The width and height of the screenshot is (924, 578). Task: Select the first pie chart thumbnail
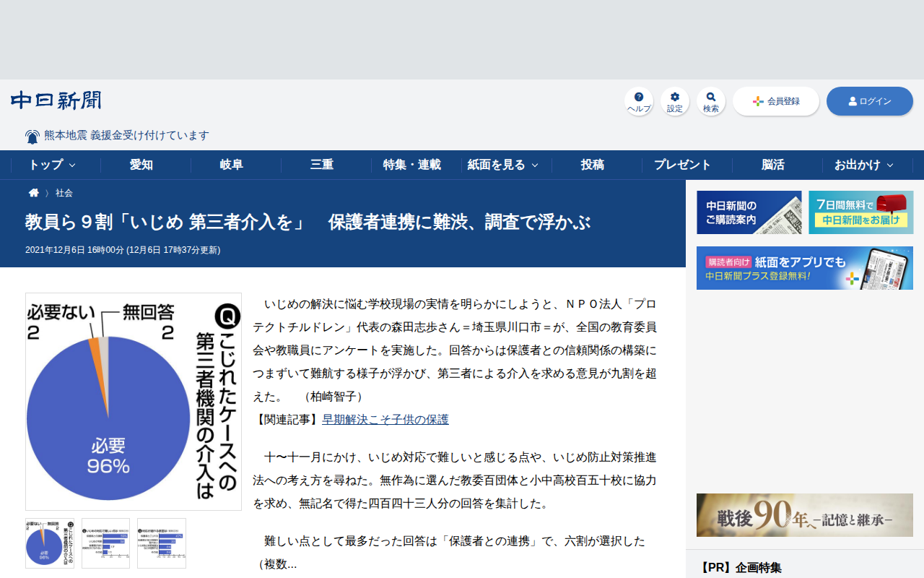point(50,543)
